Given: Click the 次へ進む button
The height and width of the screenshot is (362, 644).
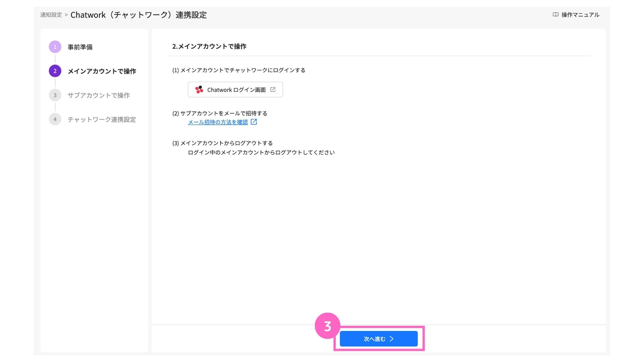Looking at the screenshot, I should [379, 339].
